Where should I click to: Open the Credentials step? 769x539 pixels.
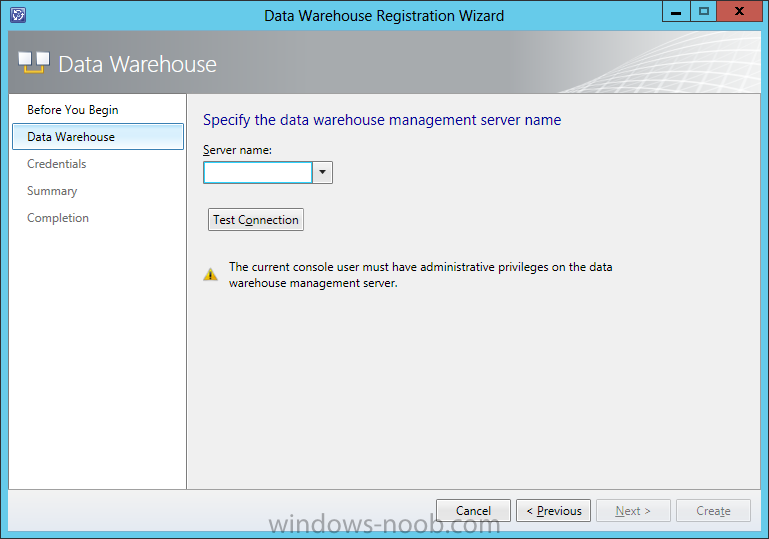click(x=56, y=164)
